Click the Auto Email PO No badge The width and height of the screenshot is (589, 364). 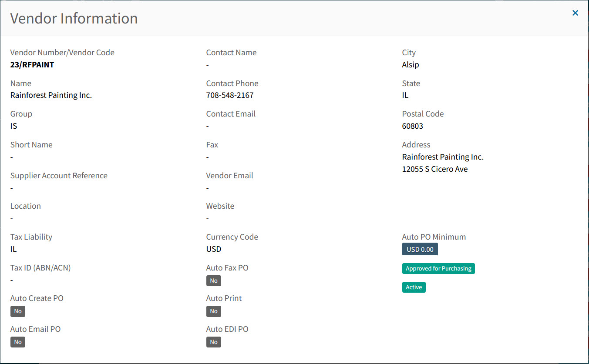coord(18,342)
